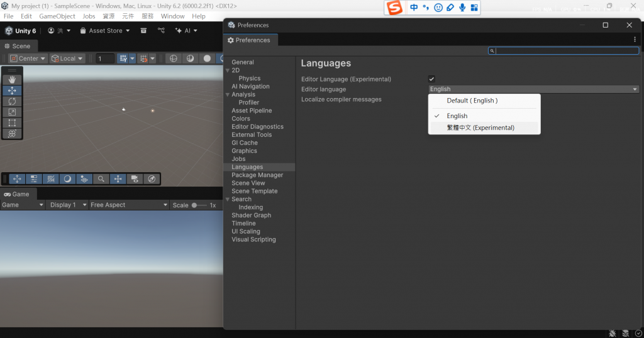This screenshot has height=338, width=644.
Task: Open snapping options dropdown arrow
Action: click(152, 58)
